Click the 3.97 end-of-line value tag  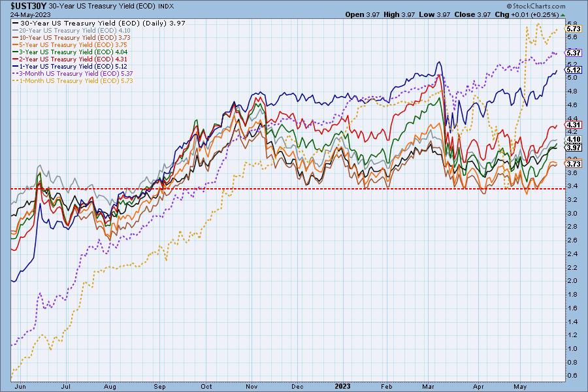[574, 148]
